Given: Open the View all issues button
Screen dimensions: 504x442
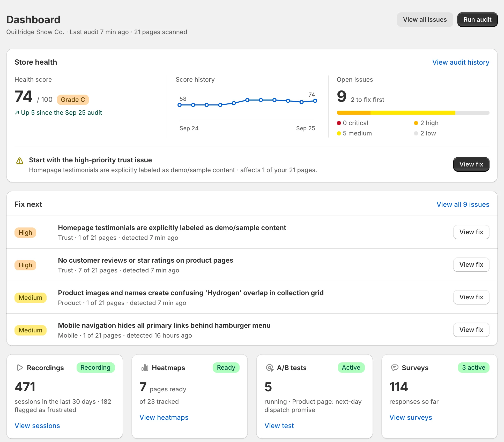Looking at the screenshot, I should tap(425, 20).
